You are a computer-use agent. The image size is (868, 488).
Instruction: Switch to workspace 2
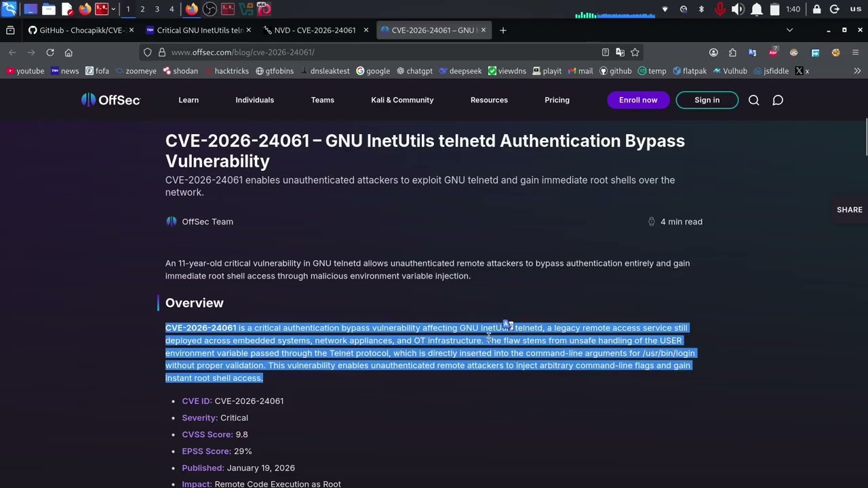(142, 9)
